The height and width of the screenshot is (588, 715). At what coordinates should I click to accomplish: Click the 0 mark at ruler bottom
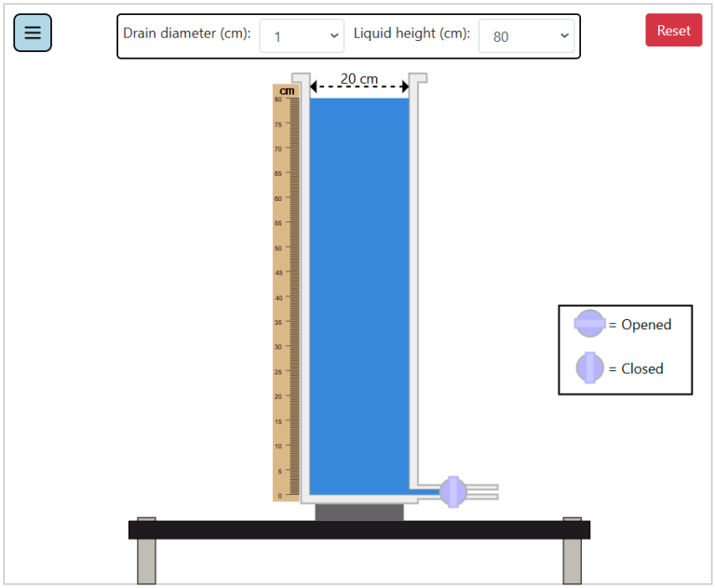click(278, 495)
